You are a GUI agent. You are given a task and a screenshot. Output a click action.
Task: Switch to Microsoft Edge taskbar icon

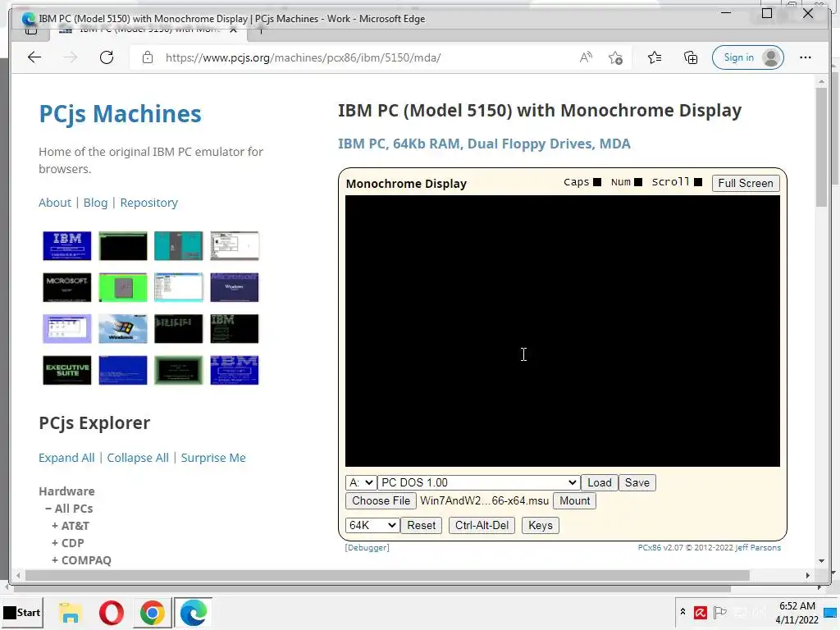click(x=194, y=612)
